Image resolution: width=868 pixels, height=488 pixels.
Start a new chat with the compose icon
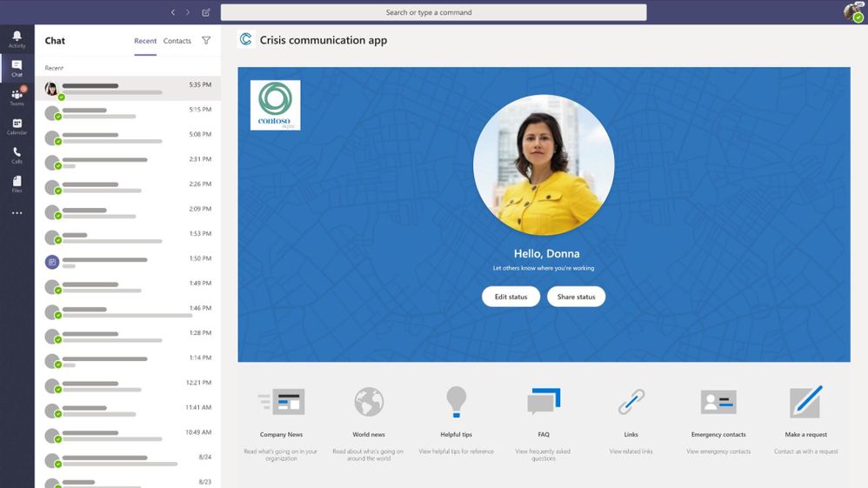206,12
